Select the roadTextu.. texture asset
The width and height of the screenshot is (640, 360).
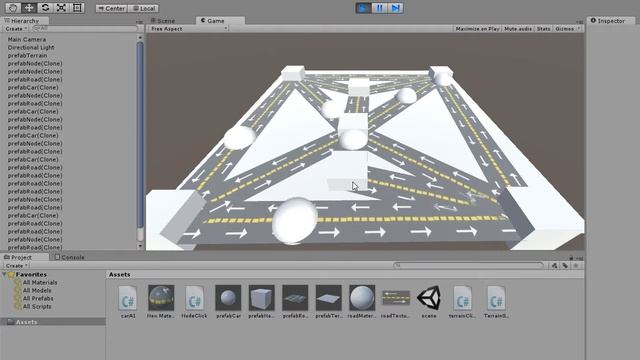pyautogui.click(x=396, y=302)
